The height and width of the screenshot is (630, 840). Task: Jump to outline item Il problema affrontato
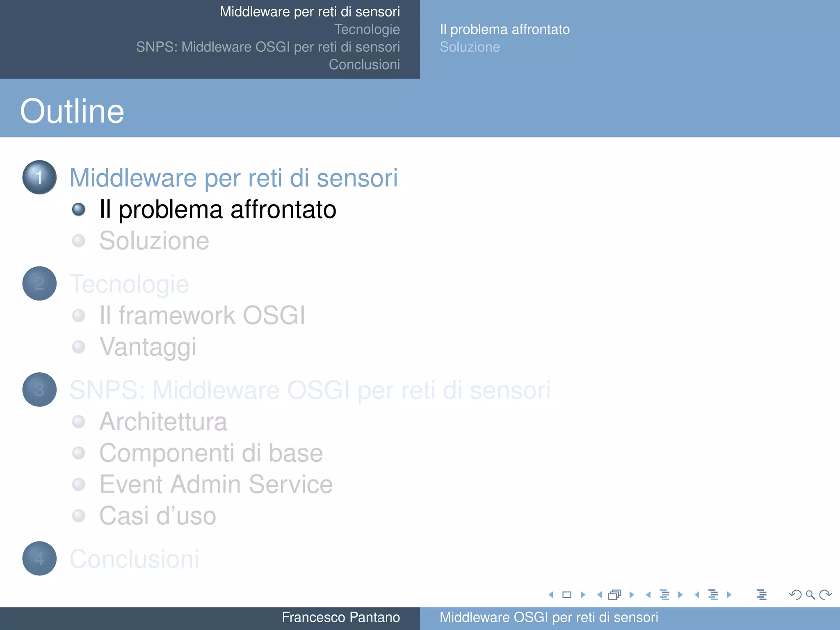tap(218, 210)
